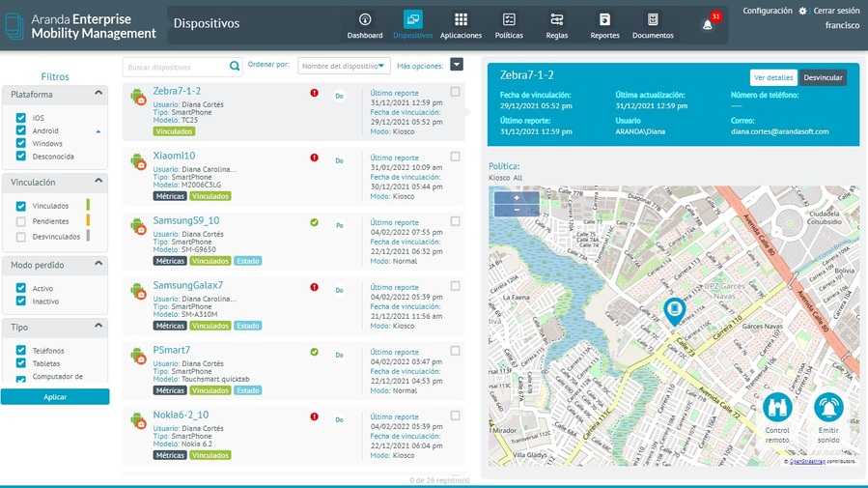Collapse the Modo perdido filter section
Viewport: 868px width, 488px height.
(98, 264)
